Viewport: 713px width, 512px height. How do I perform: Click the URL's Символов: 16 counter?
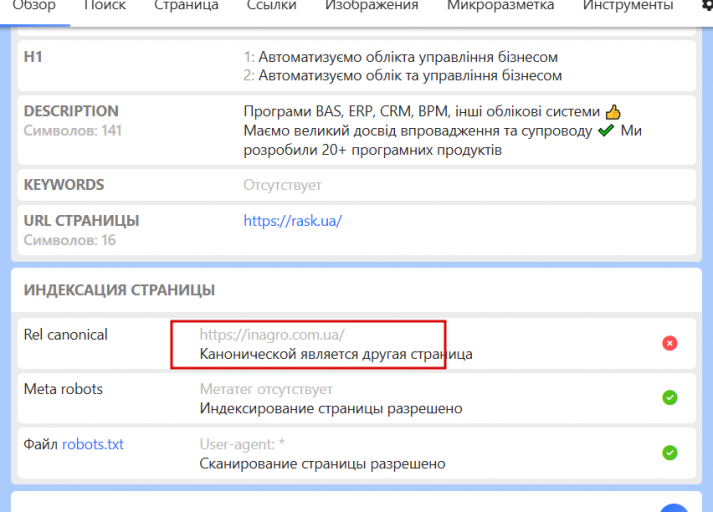[70, 240]
